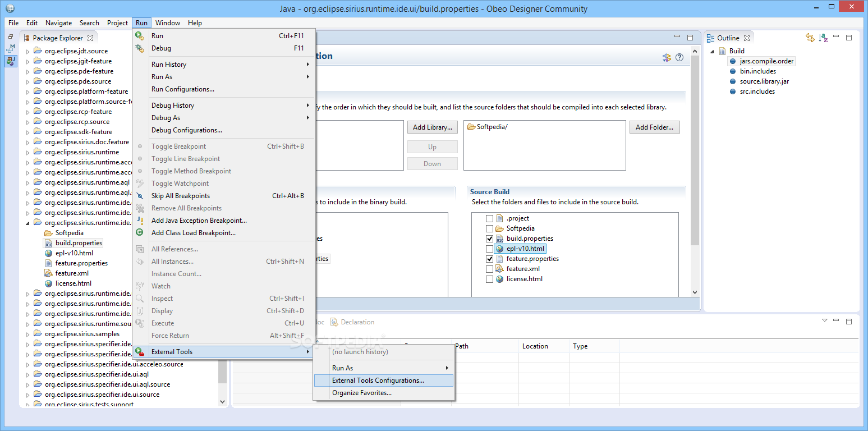Click the Skip All Breakpoints icon

[140, 196]
